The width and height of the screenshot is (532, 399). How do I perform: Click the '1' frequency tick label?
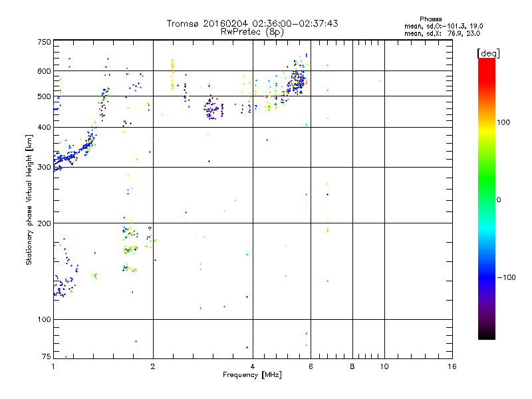point(53,366)
